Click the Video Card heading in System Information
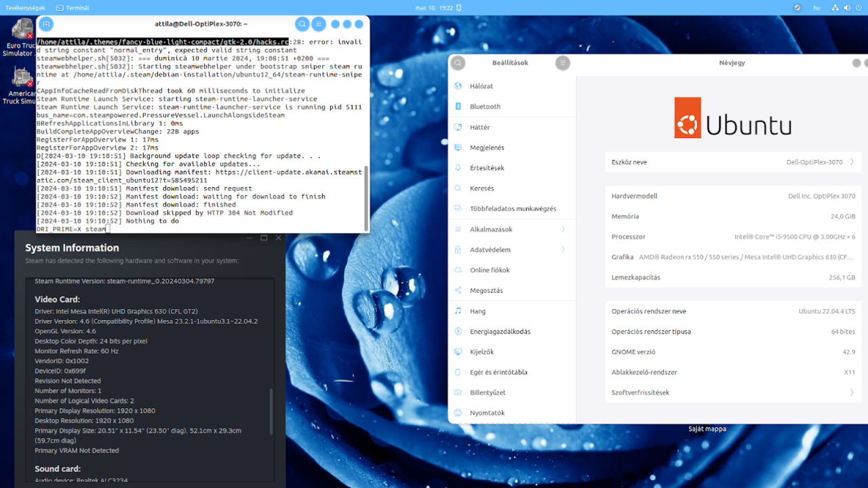 pyautogui.click(x=57, y=299)
